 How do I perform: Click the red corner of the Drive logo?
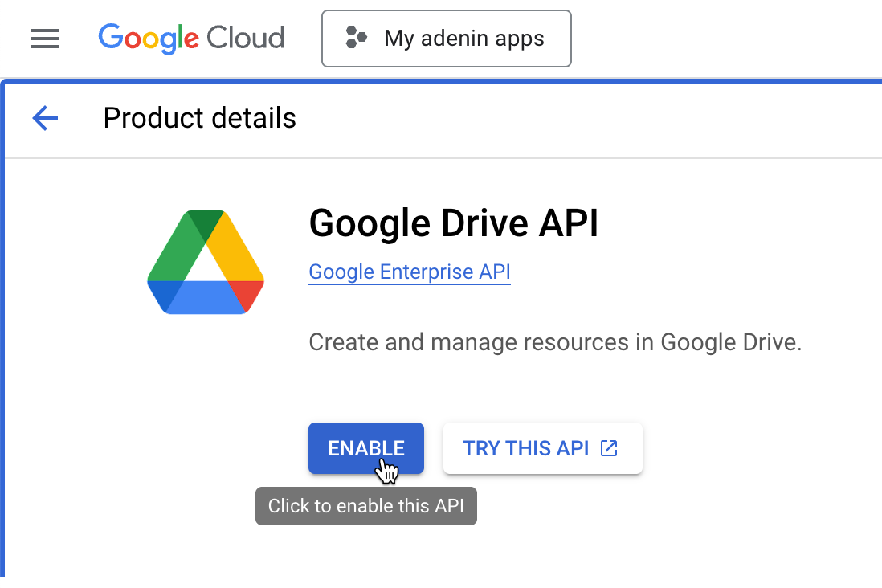coord(246,292)
